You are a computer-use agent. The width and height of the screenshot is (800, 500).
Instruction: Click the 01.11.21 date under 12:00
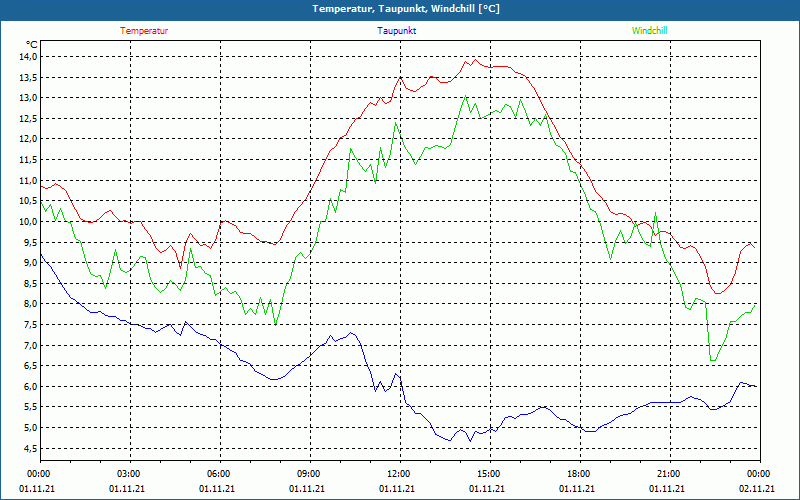(x=397, y=489)
